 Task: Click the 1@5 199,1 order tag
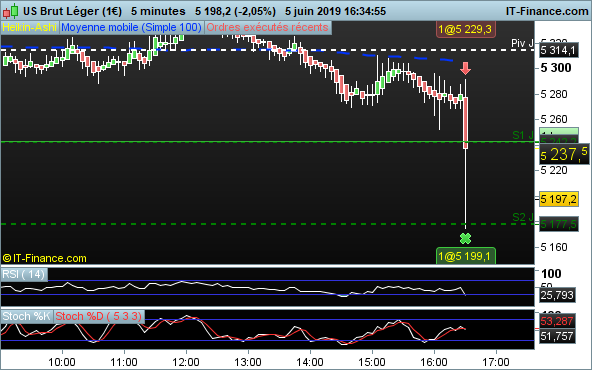coord(466,256)
